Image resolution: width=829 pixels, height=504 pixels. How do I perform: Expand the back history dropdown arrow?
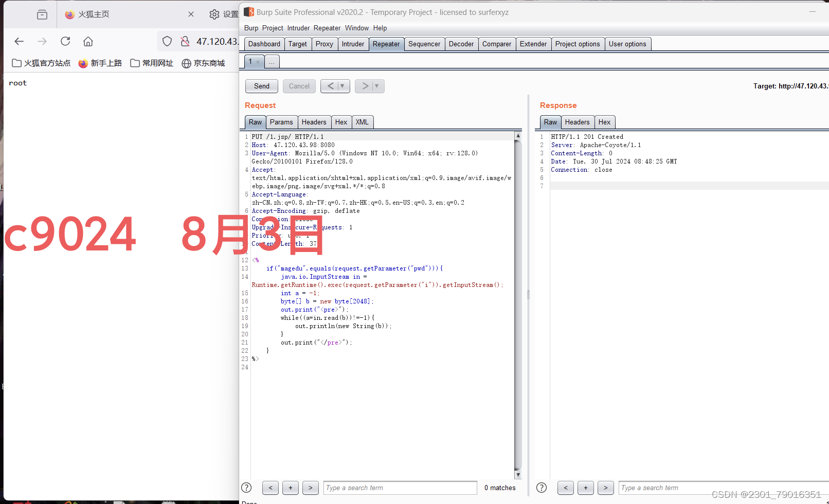point(343,86)
